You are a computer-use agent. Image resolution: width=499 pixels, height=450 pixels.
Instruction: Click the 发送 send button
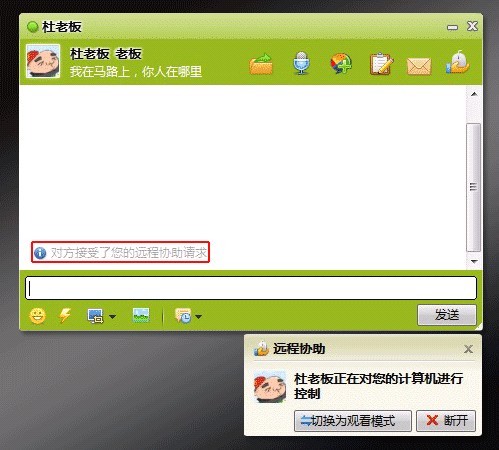click(x=447, y=314)
